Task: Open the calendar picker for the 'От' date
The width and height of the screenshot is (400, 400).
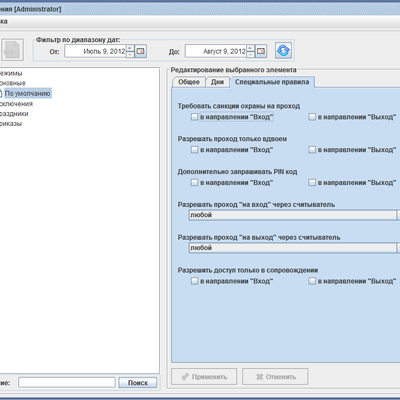Action: point(141,51)
